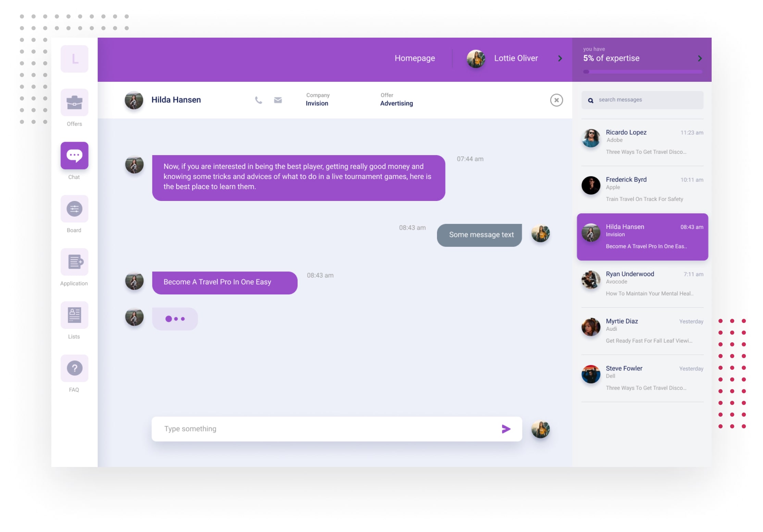The width and height of the screenshot is (763, 532).
Task: Focus the search messages field
Action: click(x=642, y=100)
